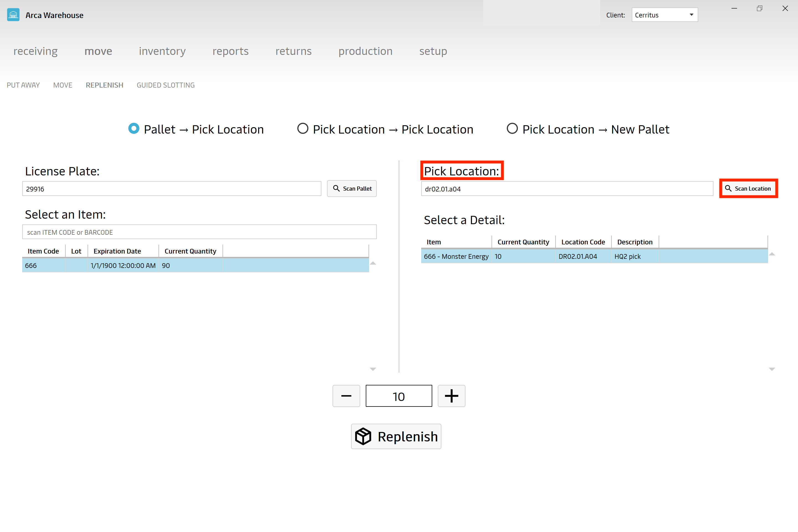798x532 pixels.
Task: Open the setup menu
Action: tap(433, 51)
